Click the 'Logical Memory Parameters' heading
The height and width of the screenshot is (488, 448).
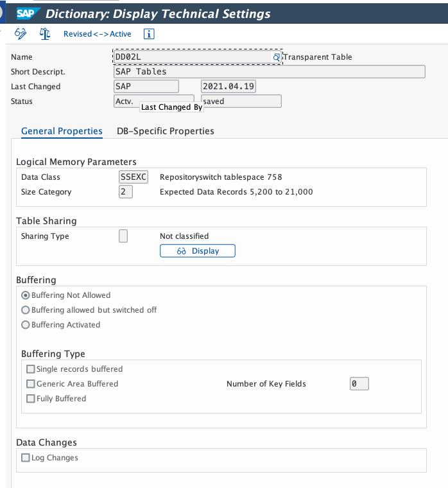[x=76, y=162]
